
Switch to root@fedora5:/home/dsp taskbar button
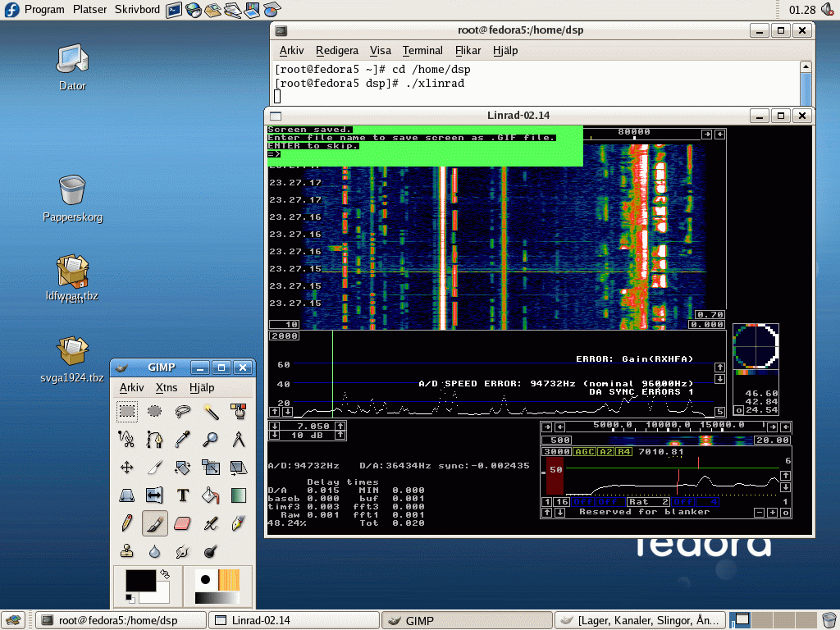121,620
